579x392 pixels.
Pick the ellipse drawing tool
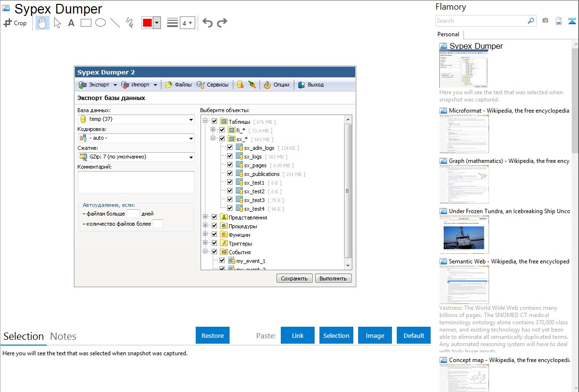pos(101,23)
